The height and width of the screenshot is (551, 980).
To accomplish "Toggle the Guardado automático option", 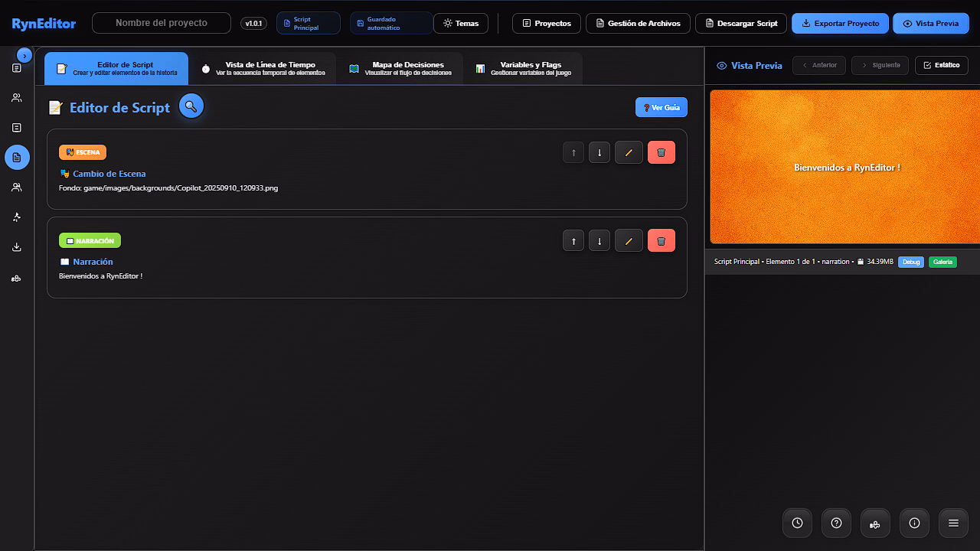I will pyautogui.click(x=390, y=24).
